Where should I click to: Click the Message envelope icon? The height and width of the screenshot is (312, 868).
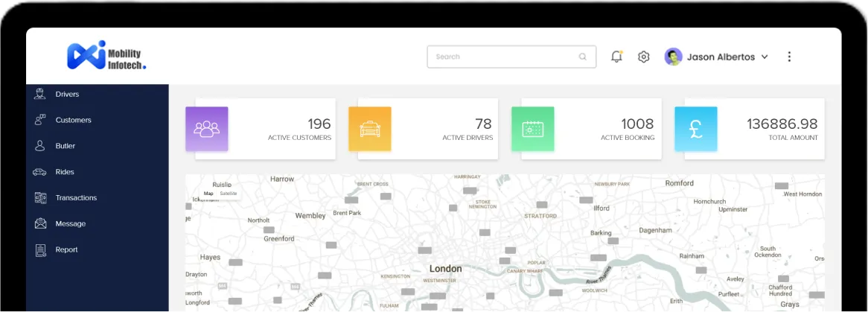pos(40,224)
